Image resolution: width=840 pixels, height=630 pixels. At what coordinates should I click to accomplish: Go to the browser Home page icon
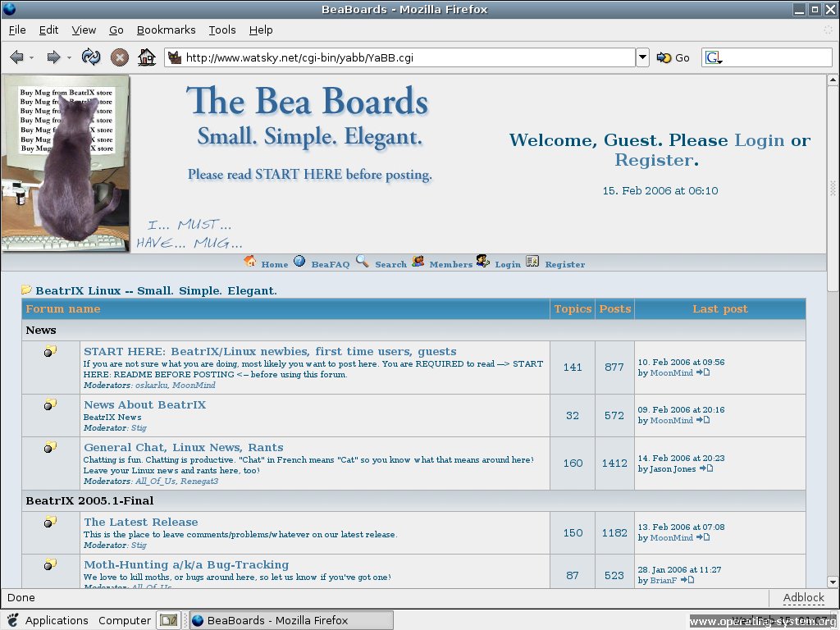pyautogui.click(x=147, y=57)
